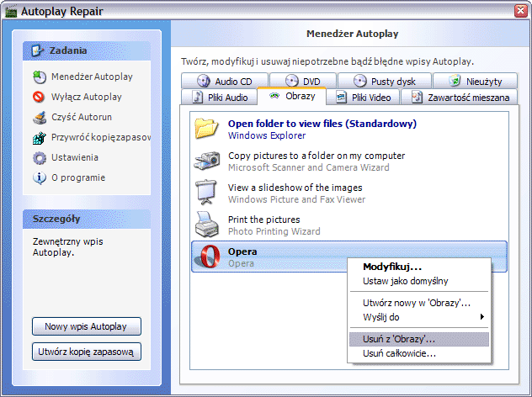The width and height of the screenshot is (532, 397).
Task: Click the Nieużyty recycle bin icon
Action: [455, 81]
